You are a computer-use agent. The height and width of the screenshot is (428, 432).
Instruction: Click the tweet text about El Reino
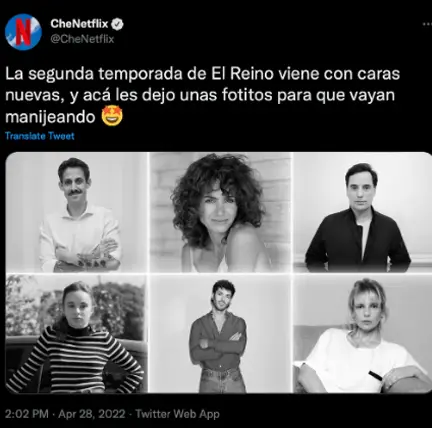pos(202,95)
